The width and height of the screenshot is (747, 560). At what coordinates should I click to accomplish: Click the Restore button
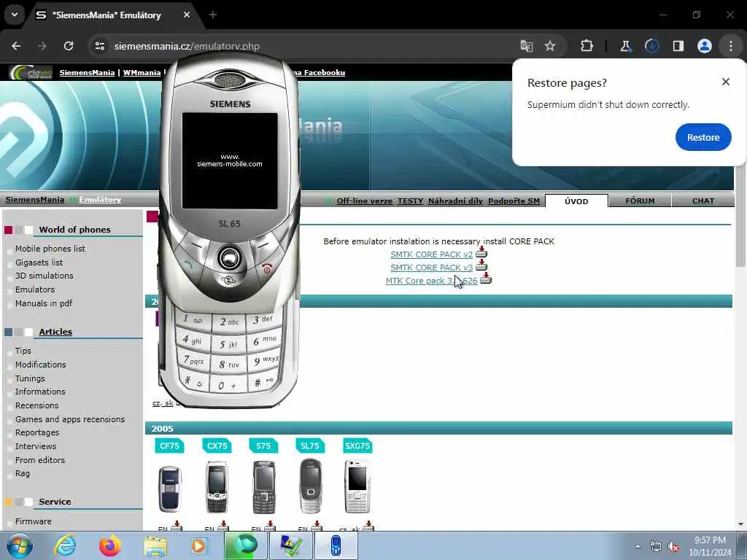(703, 137)
